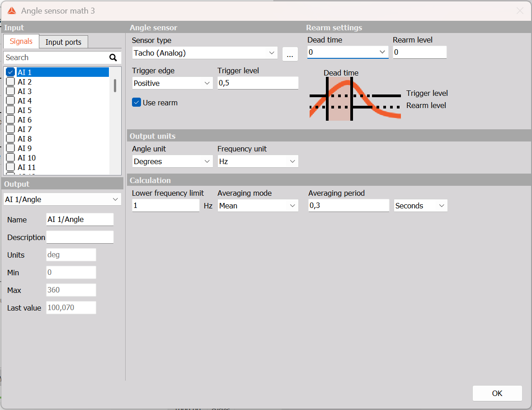Click the Last value field
The image size is (532, 410).
71,307
